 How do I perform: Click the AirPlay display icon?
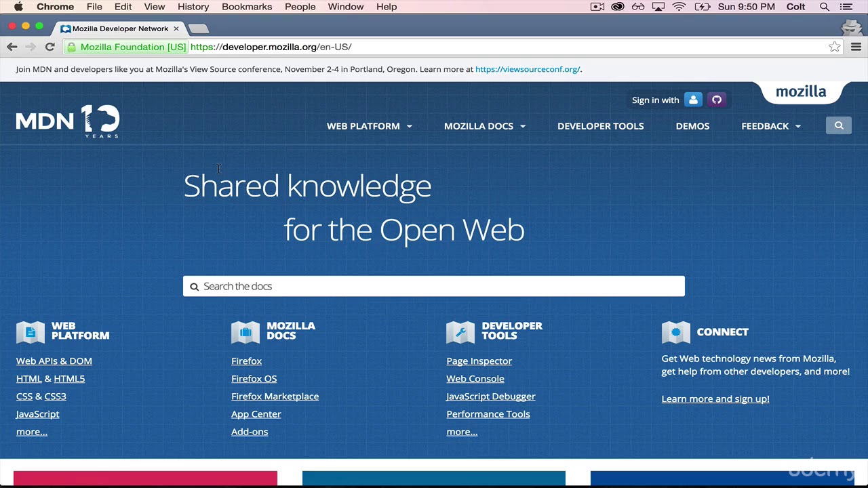[x=658, y=7]
